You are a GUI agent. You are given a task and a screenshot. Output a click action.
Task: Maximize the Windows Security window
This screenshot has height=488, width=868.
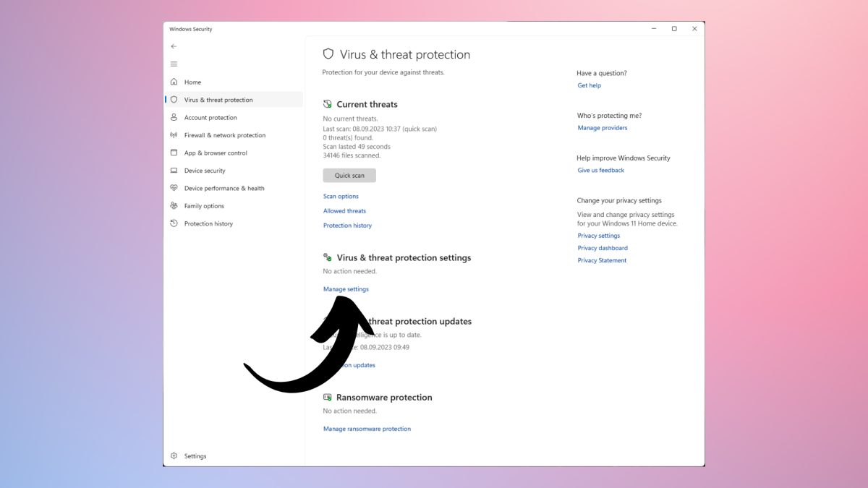(x=674, y=29)
